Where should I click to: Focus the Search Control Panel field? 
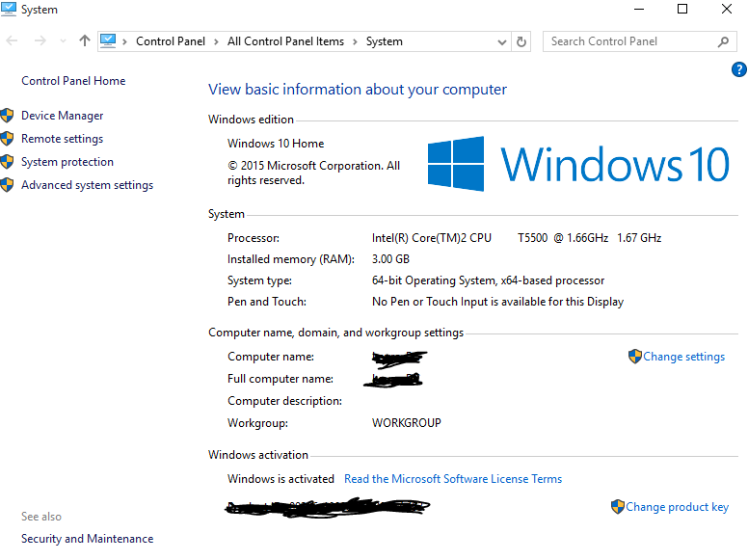(x=639, y=41)
